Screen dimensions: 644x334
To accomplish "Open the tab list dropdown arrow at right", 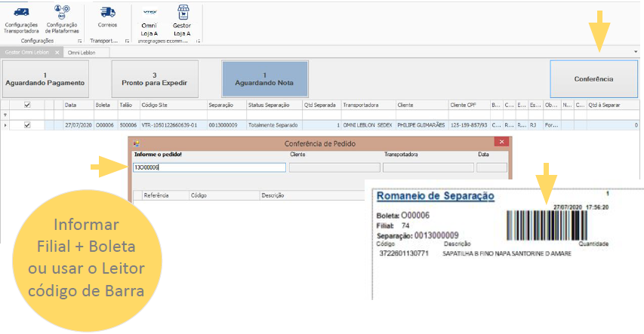I will [x=636, y=52].
